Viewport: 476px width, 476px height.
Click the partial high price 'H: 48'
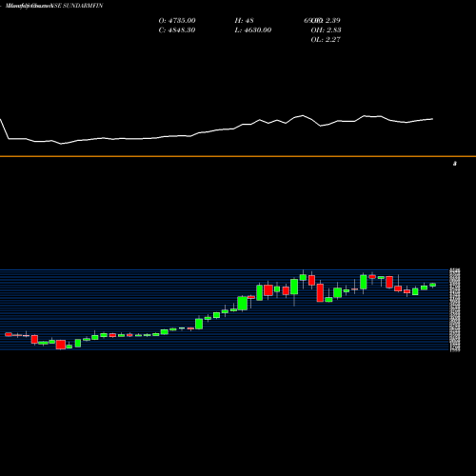pyautogui.click(x=244, y=21)
